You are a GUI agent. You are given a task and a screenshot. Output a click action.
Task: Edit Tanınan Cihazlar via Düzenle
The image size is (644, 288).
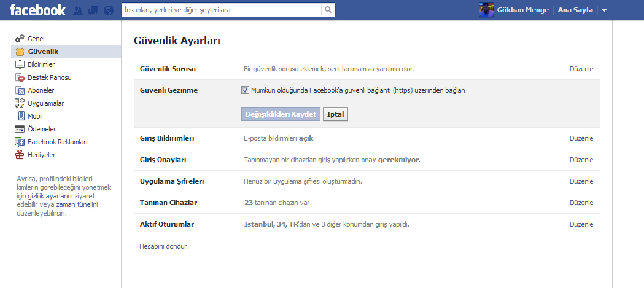point(581,203)
